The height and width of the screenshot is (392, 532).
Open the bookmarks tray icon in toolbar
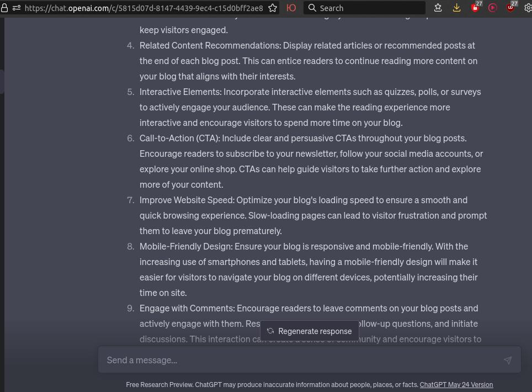pos(438,8)
